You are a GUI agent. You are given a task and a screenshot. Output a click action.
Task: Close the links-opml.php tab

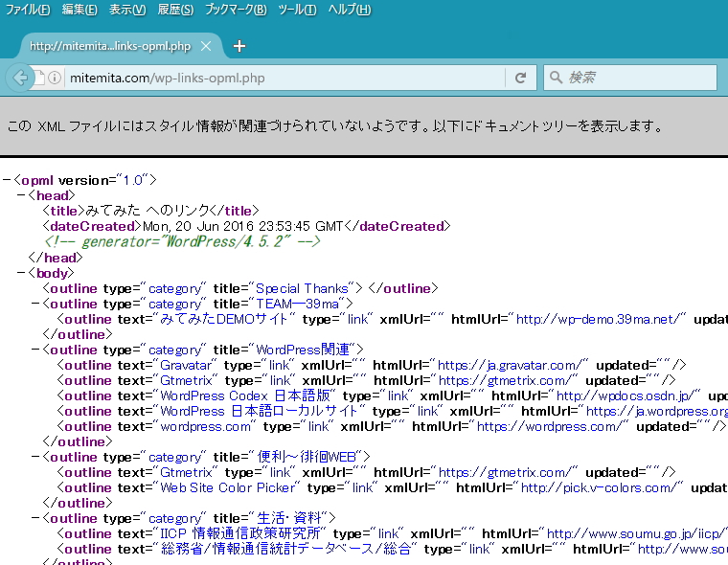tap(206, 46)
